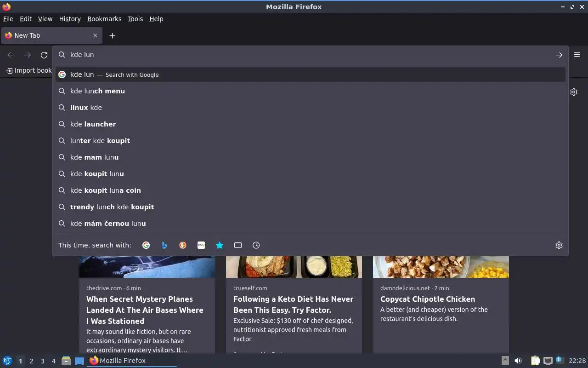This screenshot has height=368, width=588.
Task: Click the Google icon in search shortcuts
Action: [146, 245]
